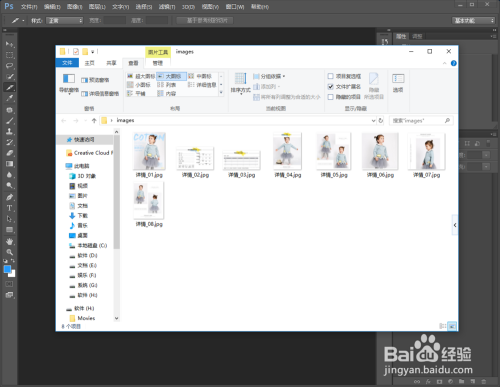Open Local Disk (C:) in navigation pane
Viewport: 500px width, 387px height.
click(x=88, y=245)
